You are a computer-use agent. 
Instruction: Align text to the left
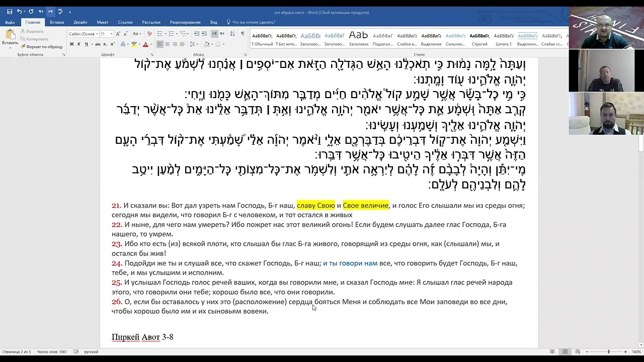point(160,44)
